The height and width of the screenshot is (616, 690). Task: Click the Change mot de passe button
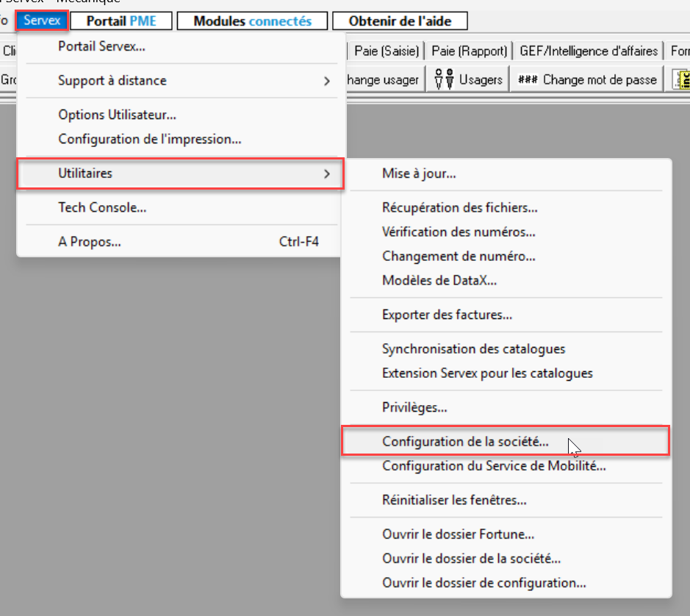tap(588, 79)
